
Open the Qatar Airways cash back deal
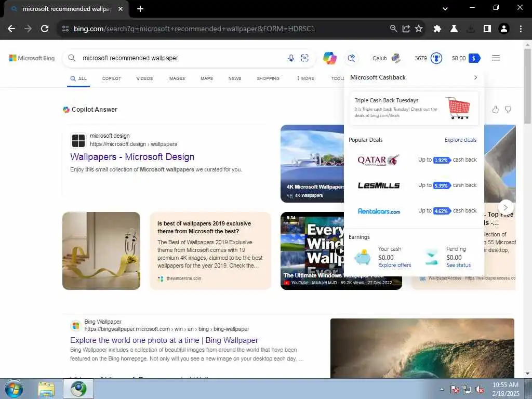click(x=414, y=160)
